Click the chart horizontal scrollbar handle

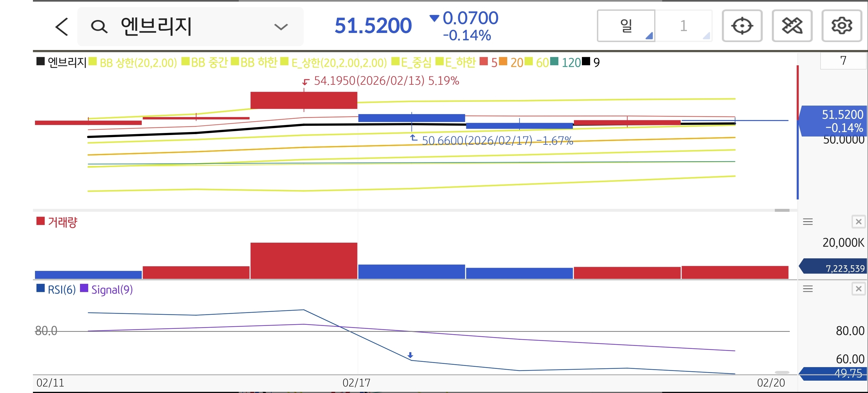[782, 210]
